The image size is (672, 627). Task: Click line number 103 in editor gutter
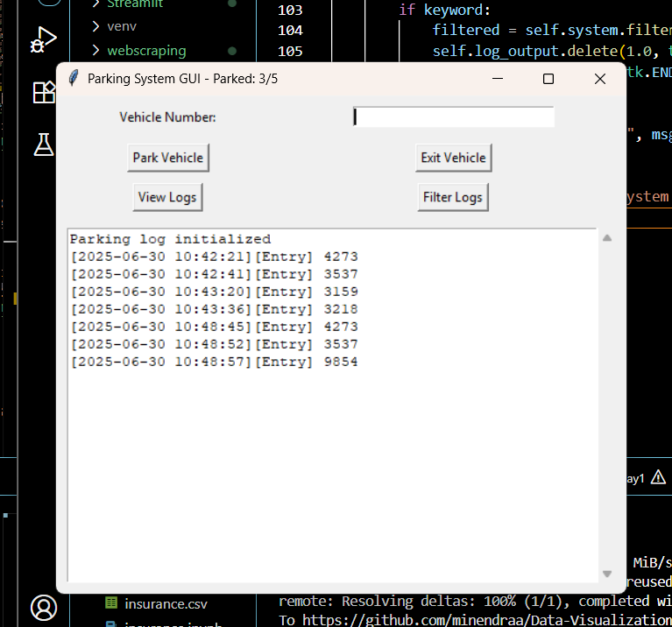coord(290,10)
